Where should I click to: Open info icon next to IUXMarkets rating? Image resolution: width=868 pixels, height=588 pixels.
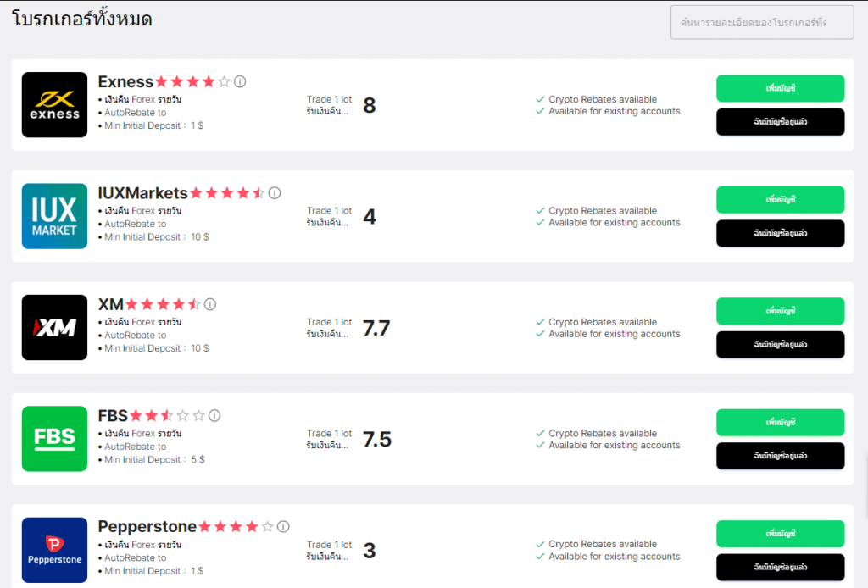coord(275,193)
